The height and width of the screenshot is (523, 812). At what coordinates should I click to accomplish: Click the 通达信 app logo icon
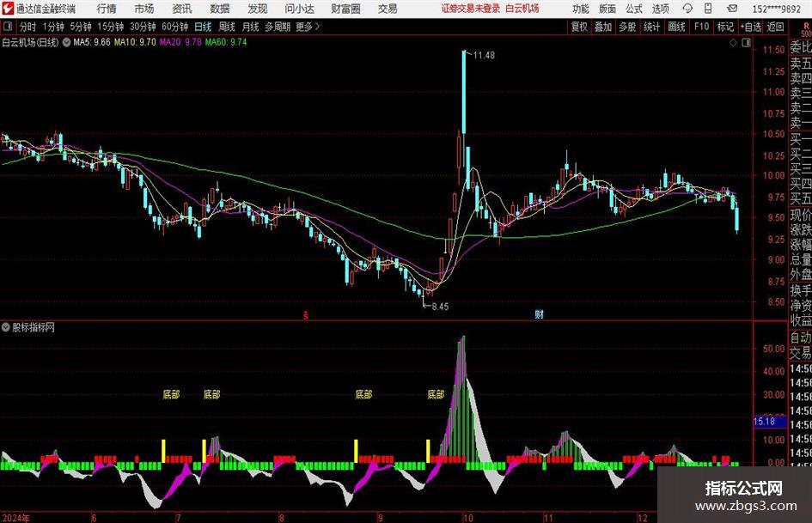(8, 9)
